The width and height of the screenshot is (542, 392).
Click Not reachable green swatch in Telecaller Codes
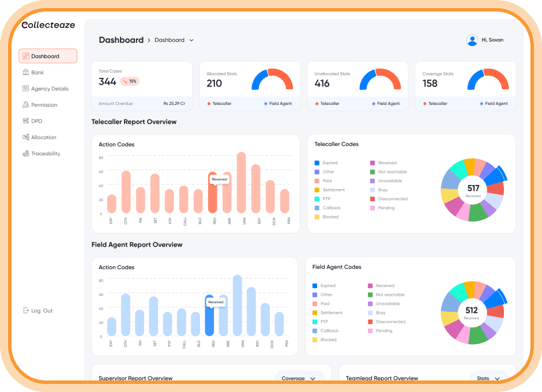372,172
